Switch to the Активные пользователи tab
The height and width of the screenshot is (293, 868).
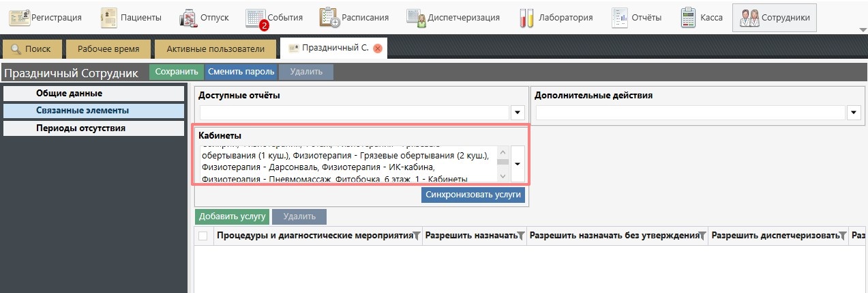click(215, 49)
